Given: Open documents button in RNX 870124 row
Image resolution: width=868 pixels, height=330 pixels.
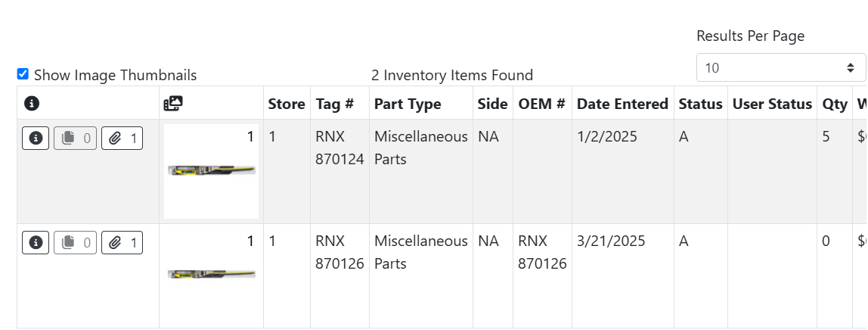Looking at the screenshot, I should click(x=76, y=139).
